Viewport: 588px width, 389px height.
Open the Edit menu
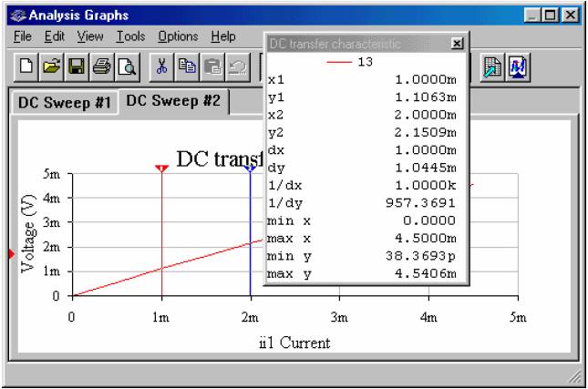click(55, 36)
